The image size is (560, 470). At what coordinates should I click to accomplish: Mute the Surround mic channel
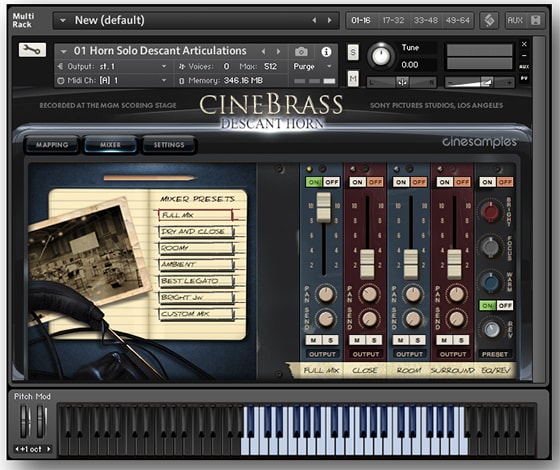tap(444, 340)
